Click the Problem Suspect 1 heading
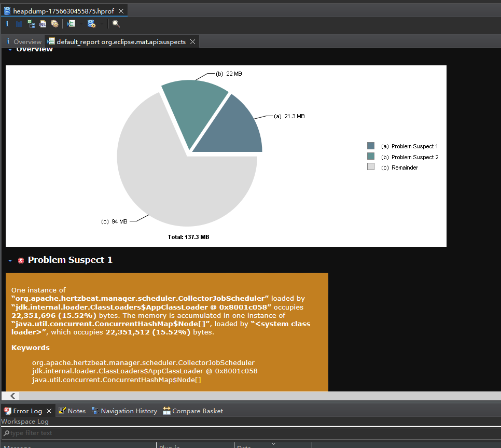501x448 pixels. coord(70,260)
